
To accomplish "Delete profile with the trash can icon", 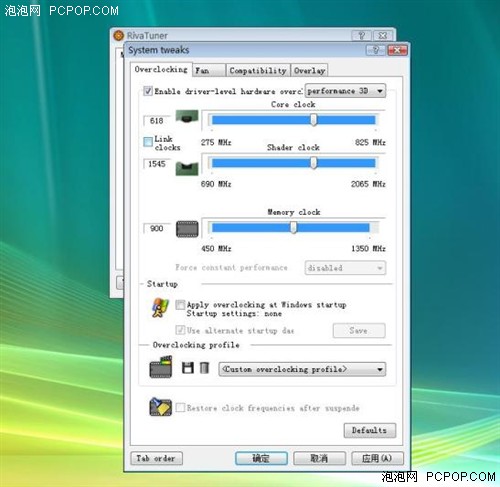I will click(x=204, y=368).
